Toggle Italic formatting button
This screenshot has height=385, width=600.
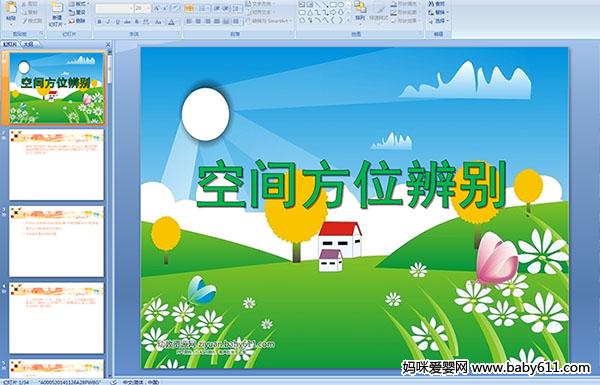pos(108,22)
